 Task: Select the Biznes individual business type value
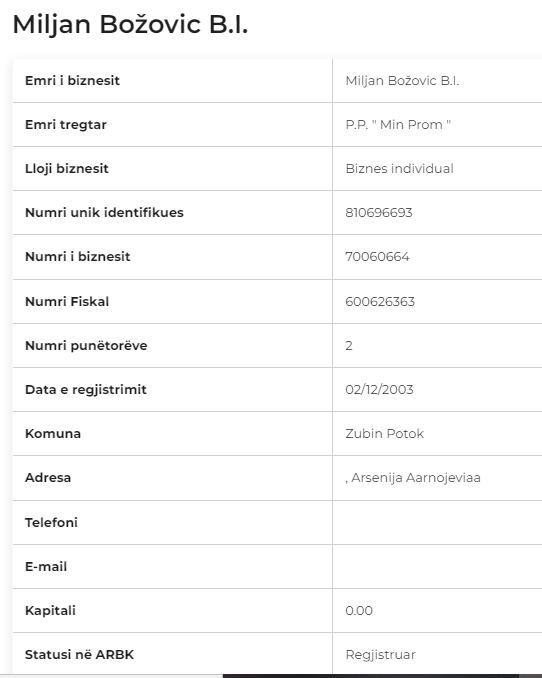click(399, 168)
